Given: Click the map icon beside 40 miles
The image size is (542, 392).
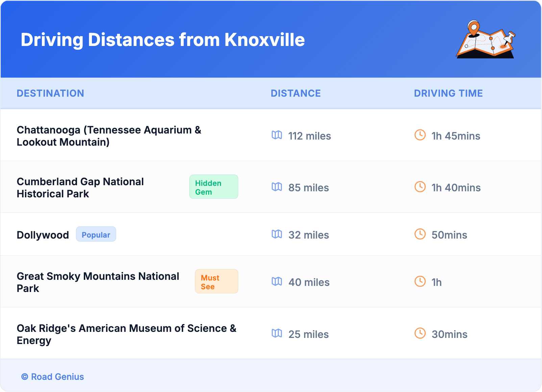Looking at the screenshot, I should (x=277, y=281).
